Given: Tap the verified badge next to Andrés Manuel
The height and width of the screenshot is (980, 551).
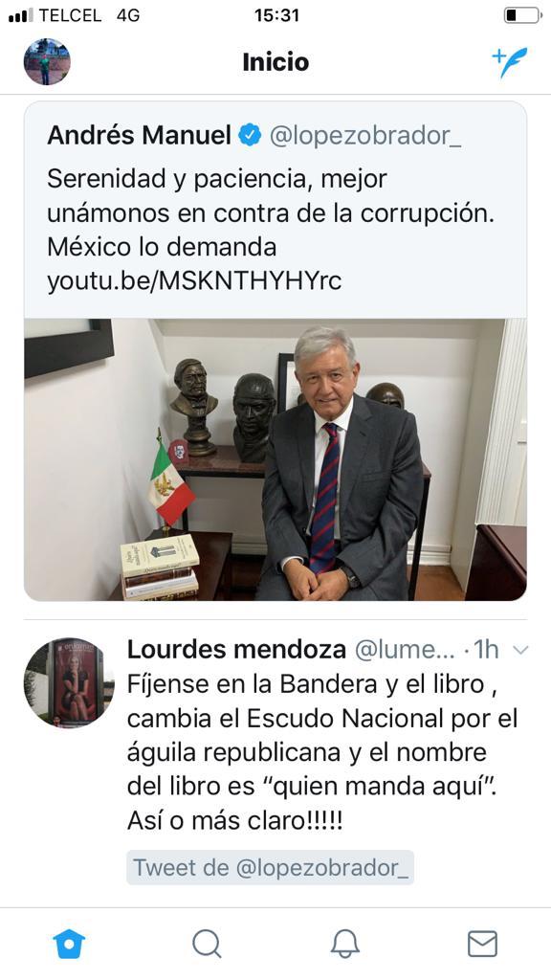Looking at the screenshot, I should tap(251, 135).
